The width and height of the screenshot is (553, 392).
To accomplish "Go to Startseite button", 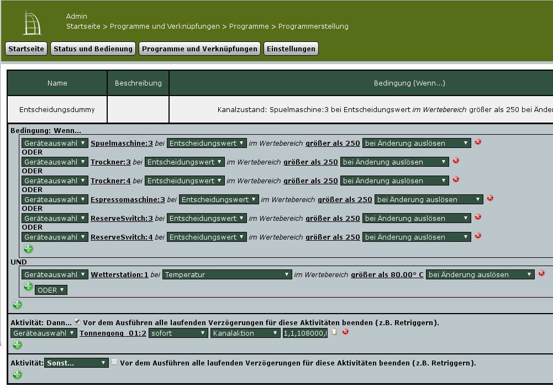I will (26, 49).
